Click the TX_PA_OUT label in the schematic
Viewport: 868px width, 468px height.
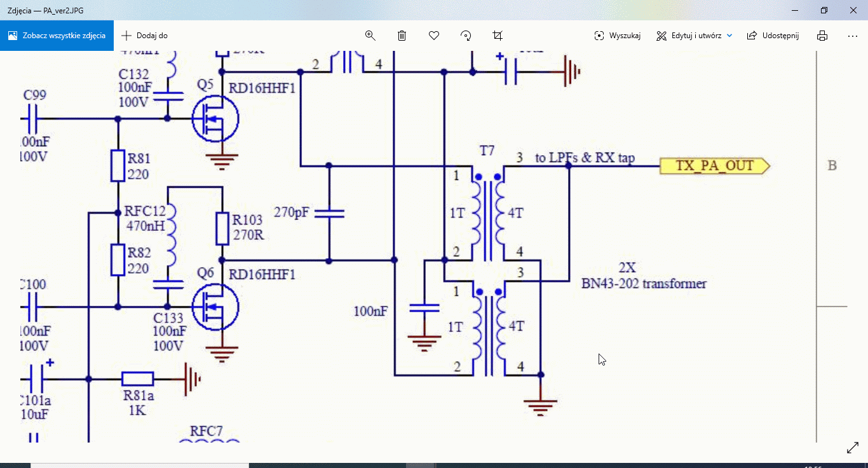pos(714,166)
